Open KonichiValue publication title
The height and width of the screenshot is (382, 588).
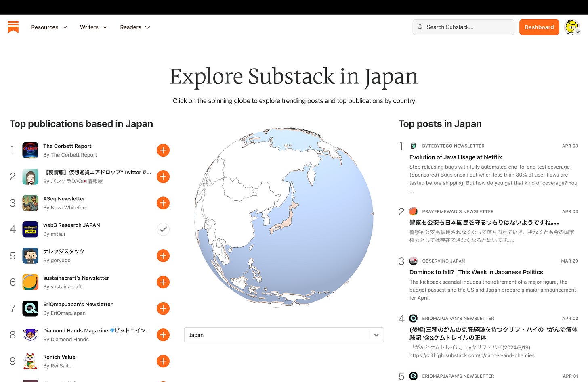[x=59, y=357]
